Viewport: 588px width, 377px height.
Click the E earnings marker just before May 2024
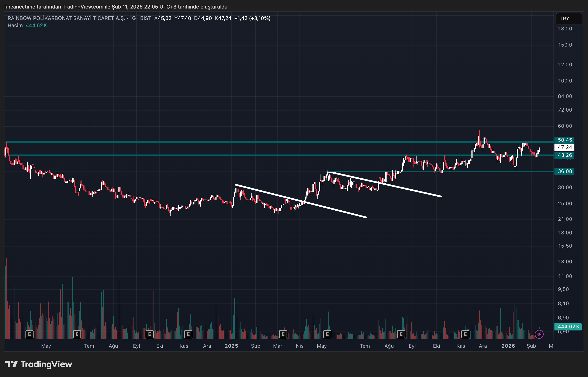[x=29, y=334]
